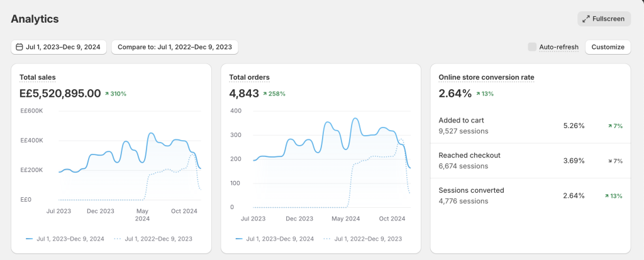
Task: Click the Fullscreen expand arrows icon
Action: click(586, 19)
